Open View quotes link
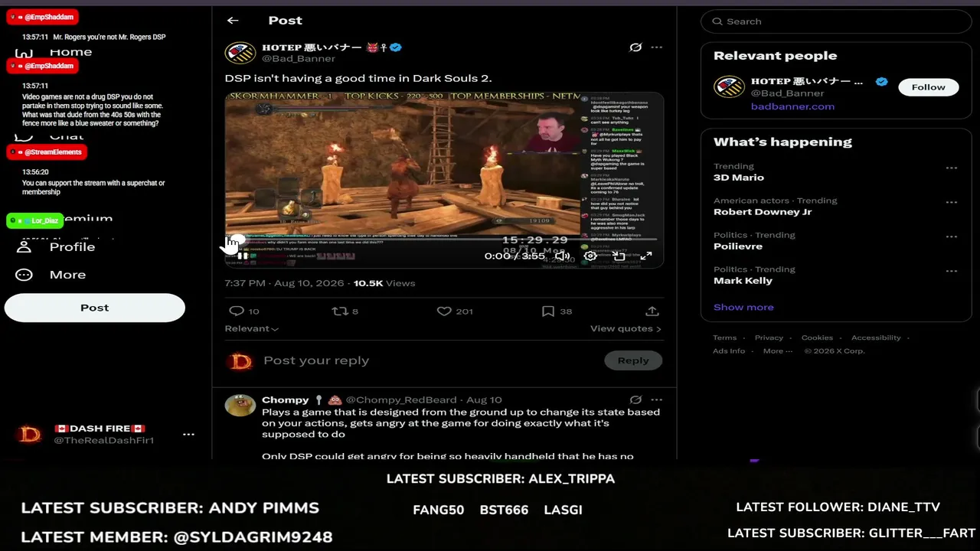 coord(626,328)
